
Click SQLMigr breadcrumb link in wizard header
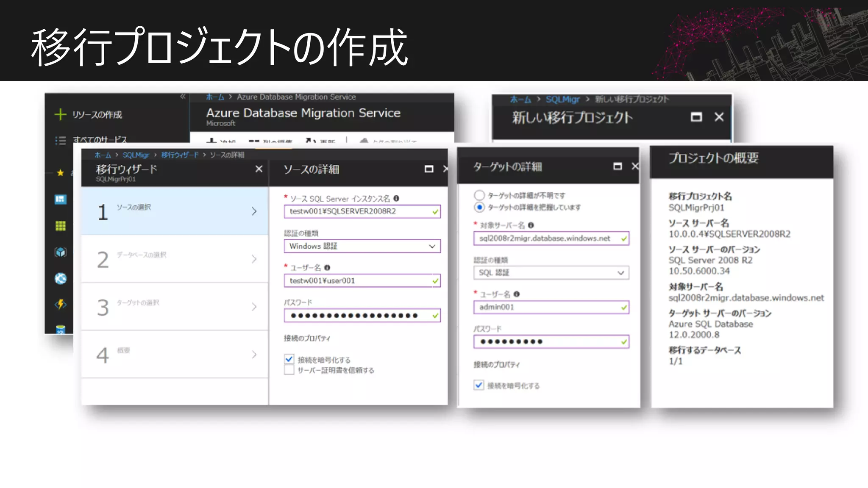coord(136,155)
